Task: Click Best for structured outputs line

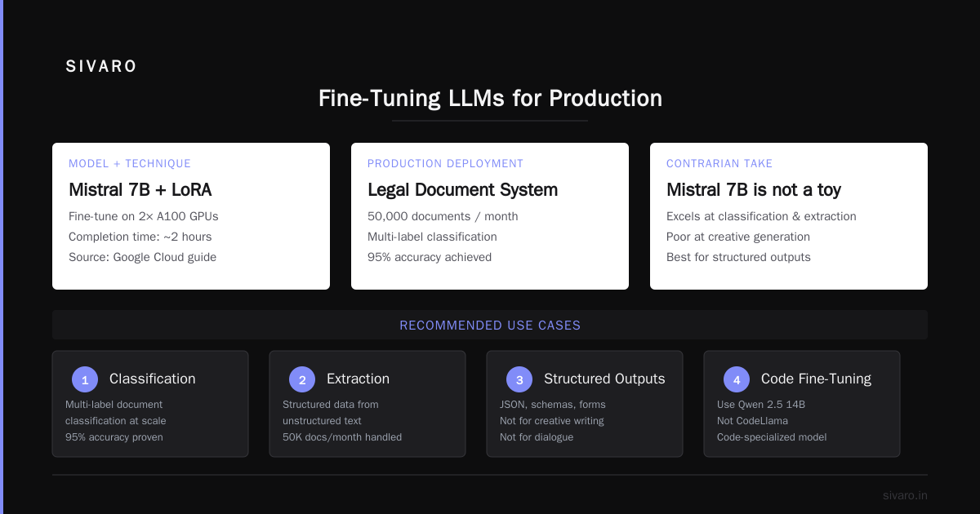Action: point(738,257)
